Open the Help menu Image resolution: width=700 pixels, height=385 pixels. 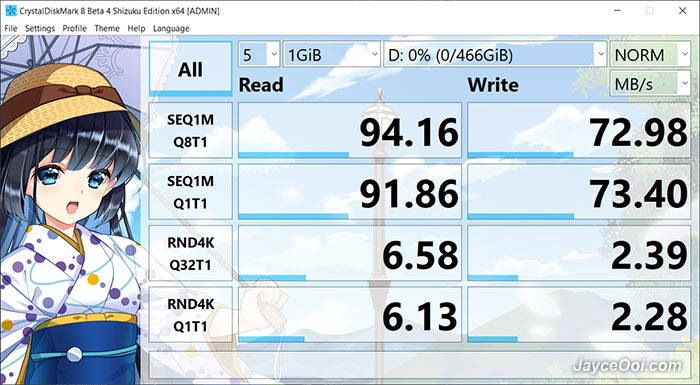[136, 28]
